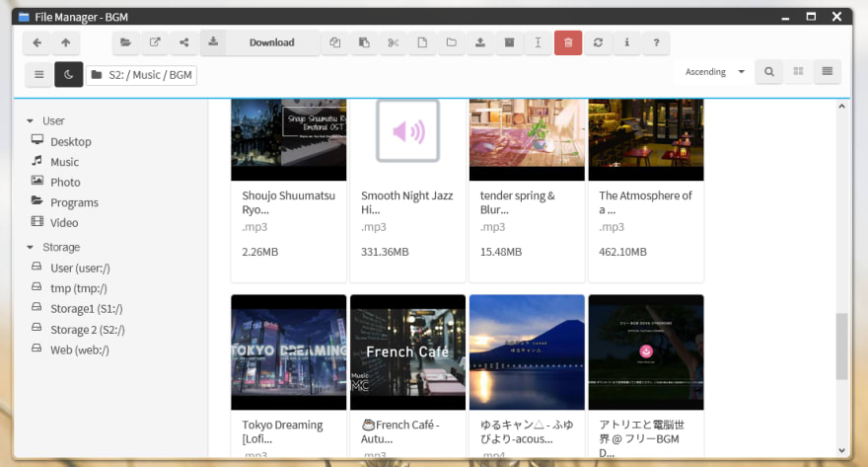Rename using the text cursor icon
The width and height of the screenshot is (868, 467).
539,42
